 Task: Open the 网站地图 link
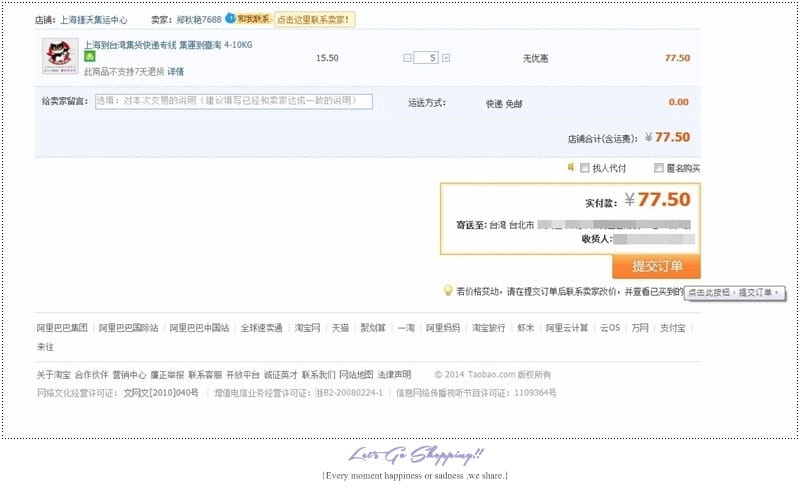pyautogui.click(x=356, y=375)
